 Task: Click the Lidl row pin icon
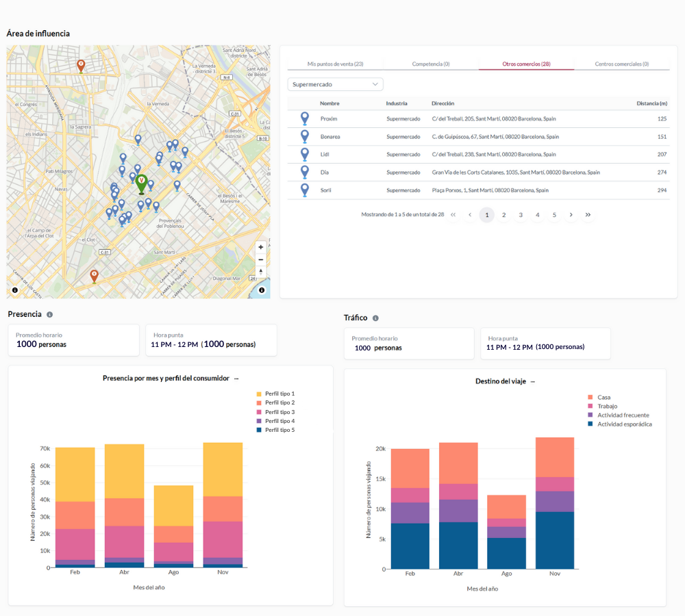305,155
